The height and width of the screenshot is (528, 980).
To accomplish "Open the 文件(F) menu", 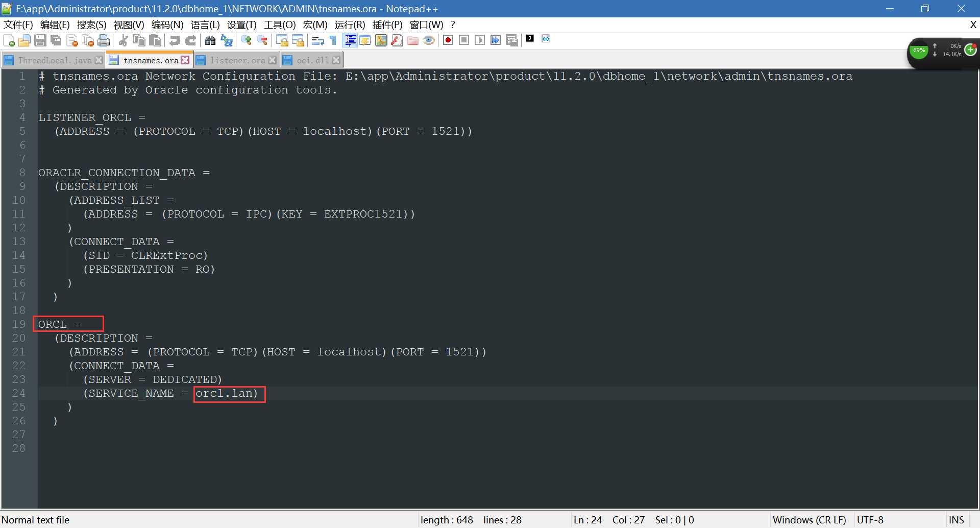I will click(18, 25).
